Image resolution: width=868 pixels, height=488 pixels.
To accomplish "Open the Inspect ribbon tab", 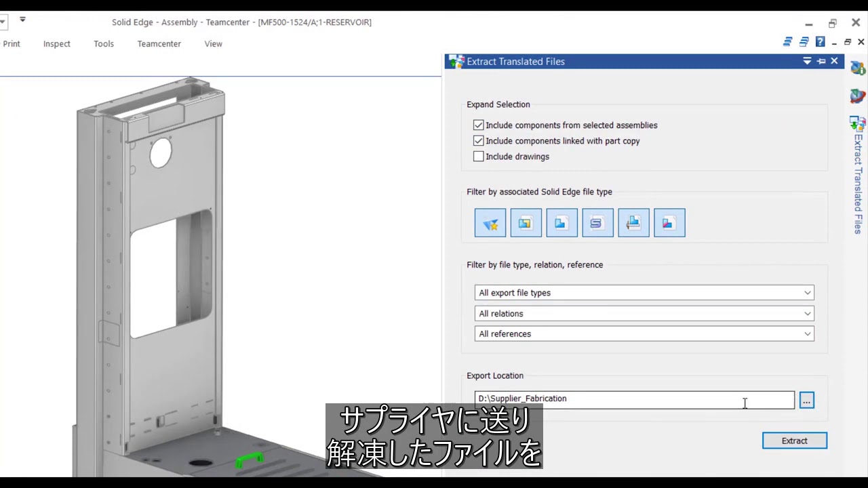I will click(x=57, y=44).
